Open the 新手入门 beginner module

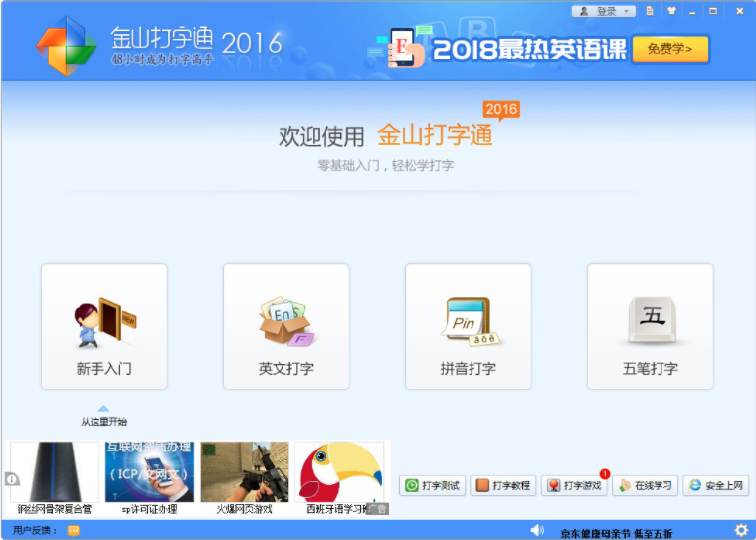click(x=103, y=326)
